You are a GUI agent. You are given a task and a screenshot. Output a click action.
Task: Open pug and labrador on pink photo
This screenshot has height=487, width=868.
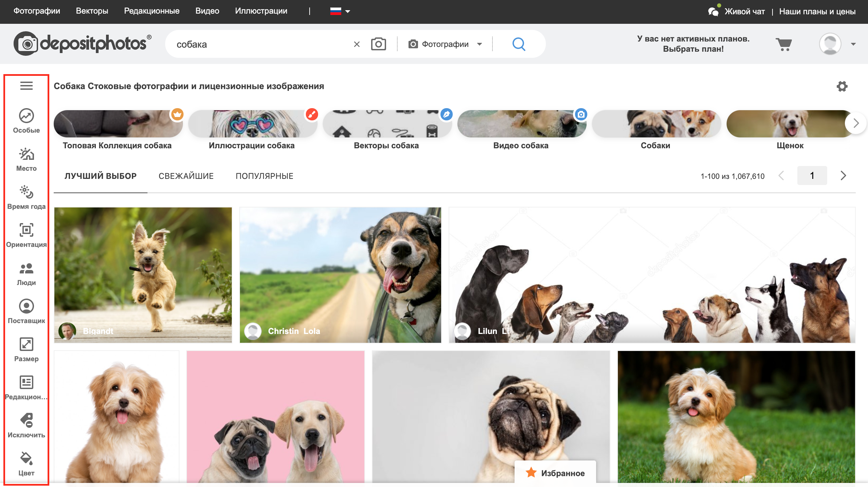276,417
